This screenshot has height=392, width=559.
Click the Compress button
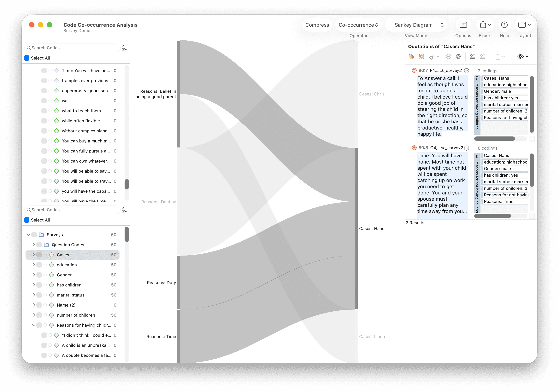click(317, 25)
